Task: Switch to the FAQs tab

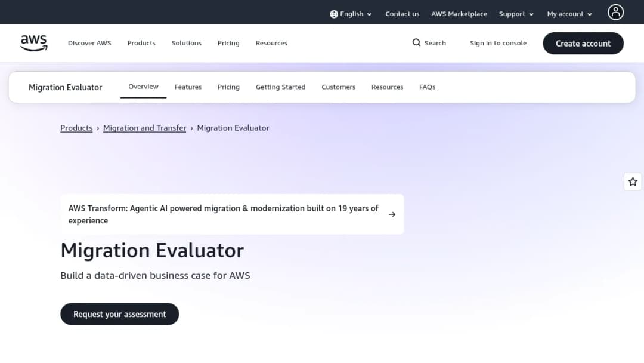Action: (x=427, y=87)
